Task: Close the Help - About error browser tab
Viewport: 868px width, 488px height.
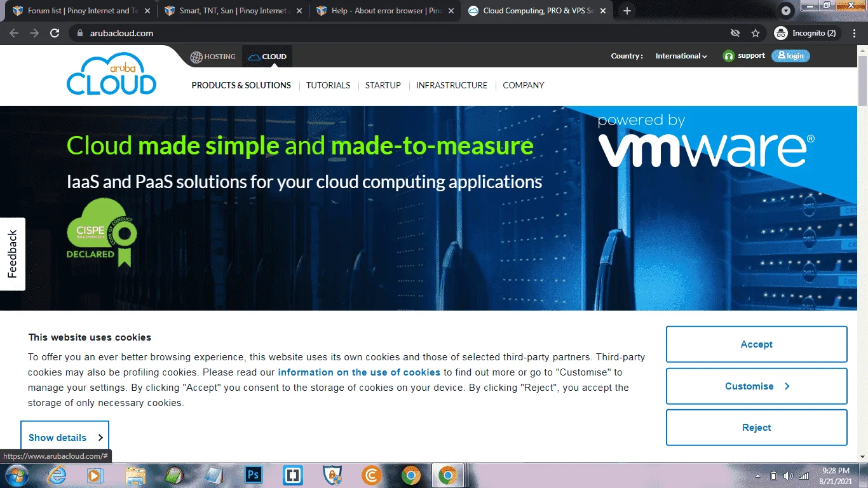Action: click(450, 11)
